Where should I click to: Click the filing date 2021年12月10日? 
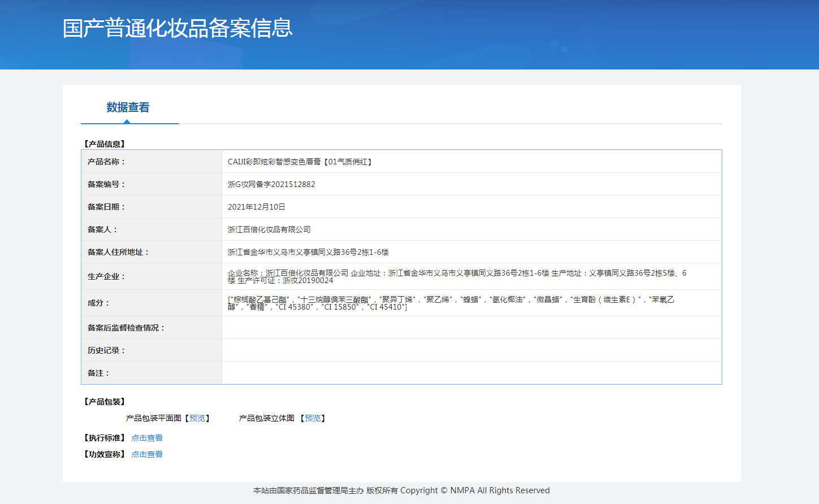click(256, 207)
